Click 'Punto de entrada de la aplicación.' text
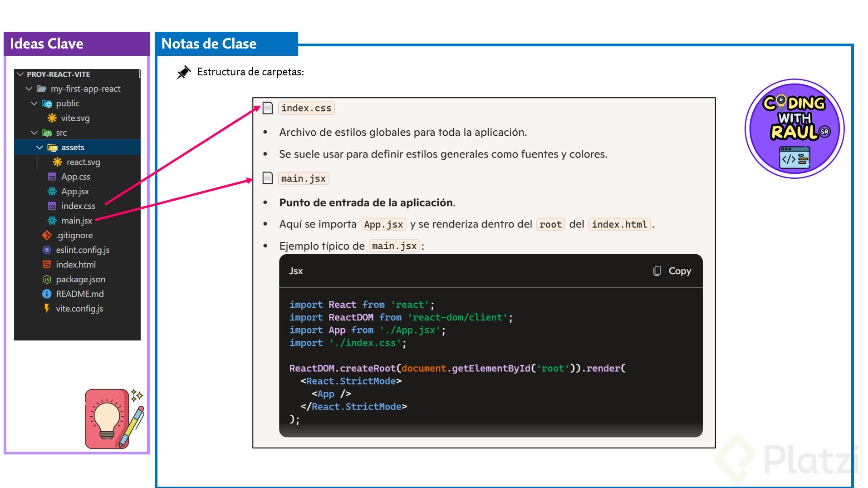 point(367,202)
